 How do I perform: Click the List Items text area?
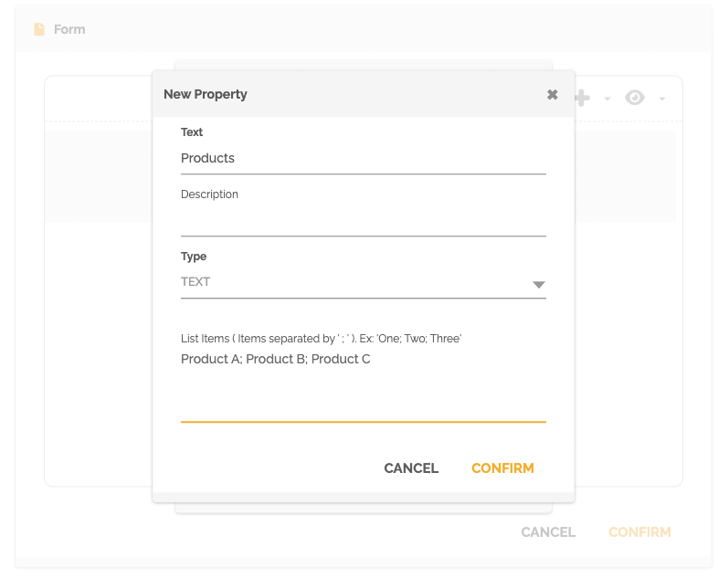tap(363, 383)
